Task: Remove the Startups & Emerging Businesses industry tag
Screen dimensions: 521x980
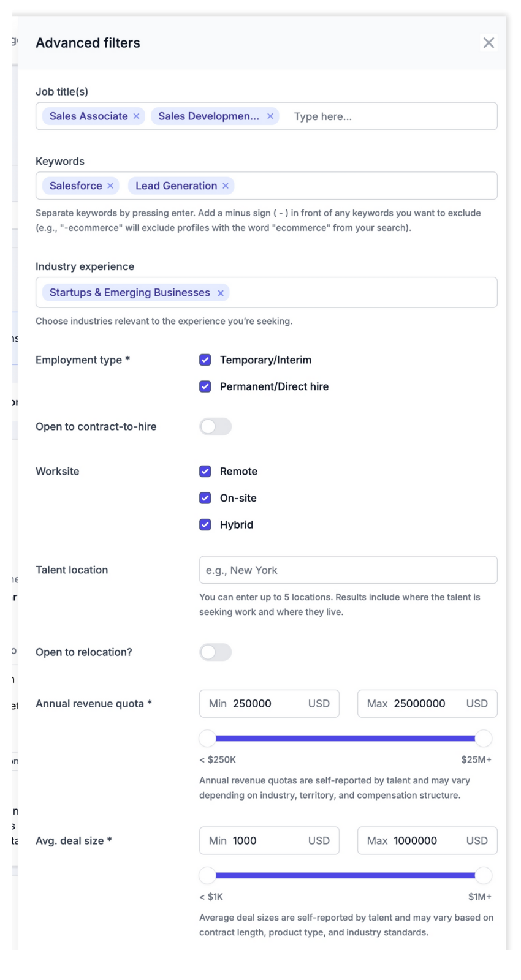Action: point(220,293)
